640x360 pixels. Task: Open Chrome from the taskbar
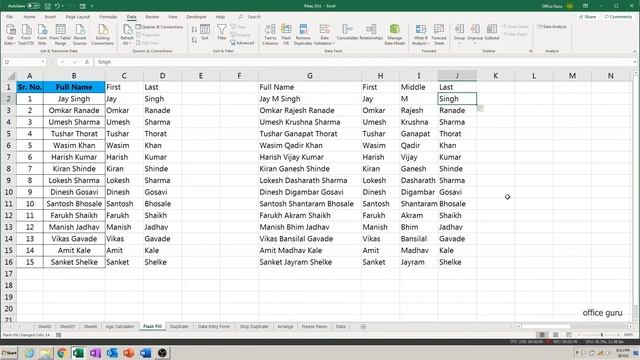(62, 353)
